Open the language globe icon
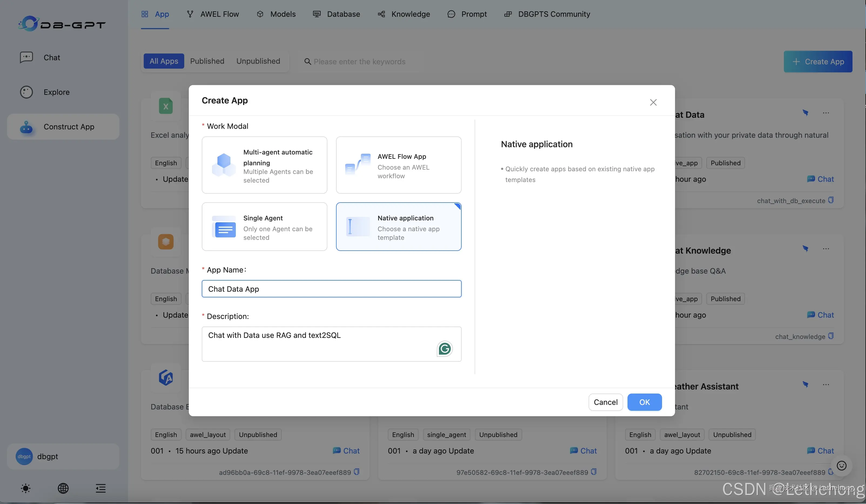 pyautogui.click(x=63, y=488)
